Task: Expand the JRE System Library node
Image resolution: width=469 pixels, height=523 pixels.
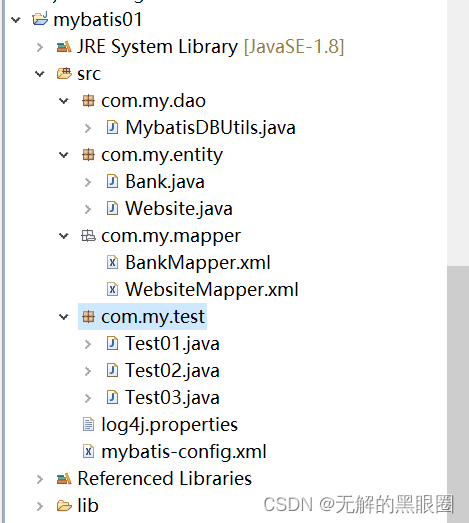Action: 40,47
